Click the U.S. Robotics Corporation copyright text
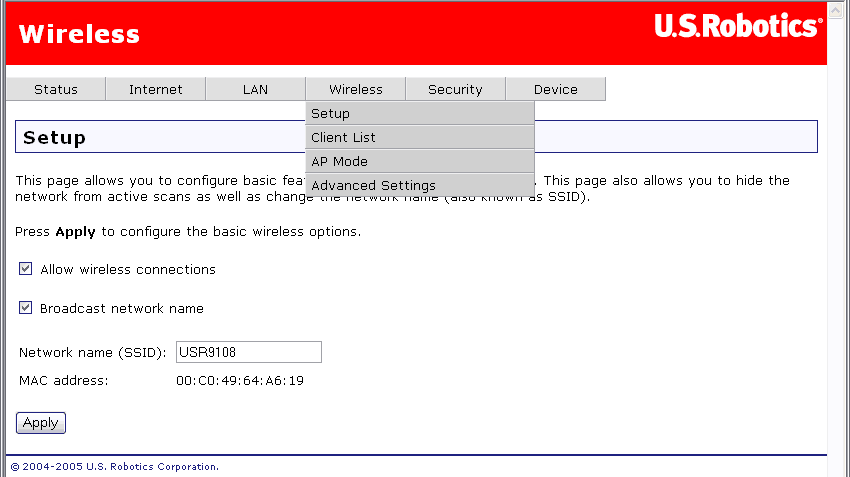Screen dimensions: 850x477 coord(115,467)
